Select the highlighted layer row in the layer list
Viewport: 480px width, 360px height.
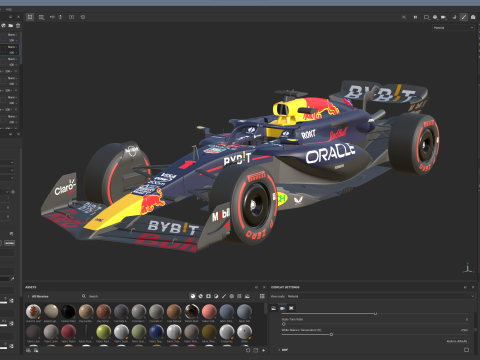9,50
